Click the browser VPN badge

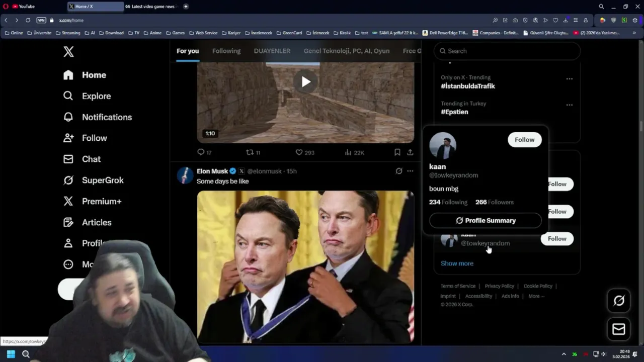point(41,20)
